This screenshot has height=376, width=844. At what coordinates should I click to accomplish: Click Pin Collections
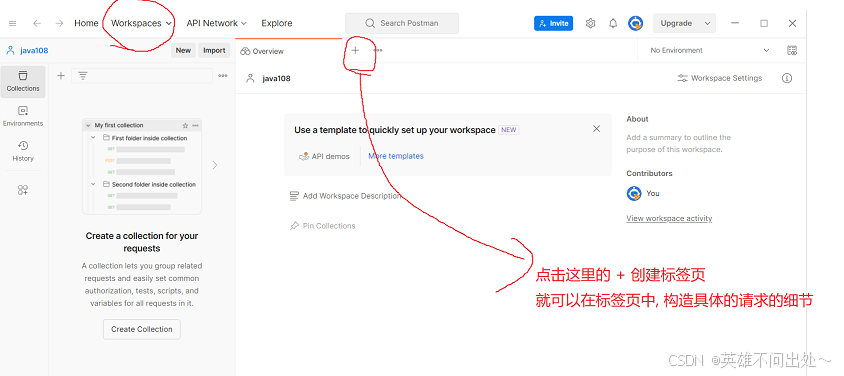click(322, 226)
